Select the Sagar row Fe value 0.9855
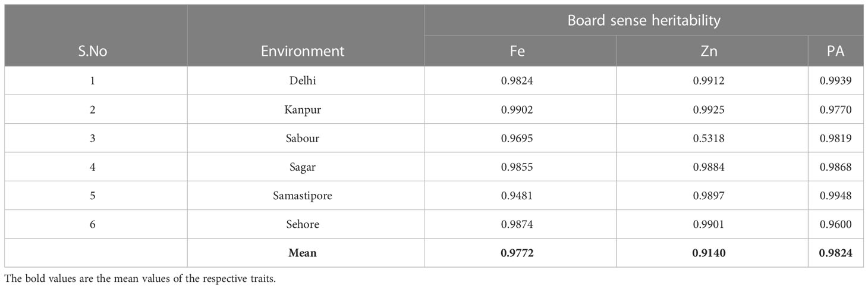Viewport: 868px width, 289px height. 517,167
